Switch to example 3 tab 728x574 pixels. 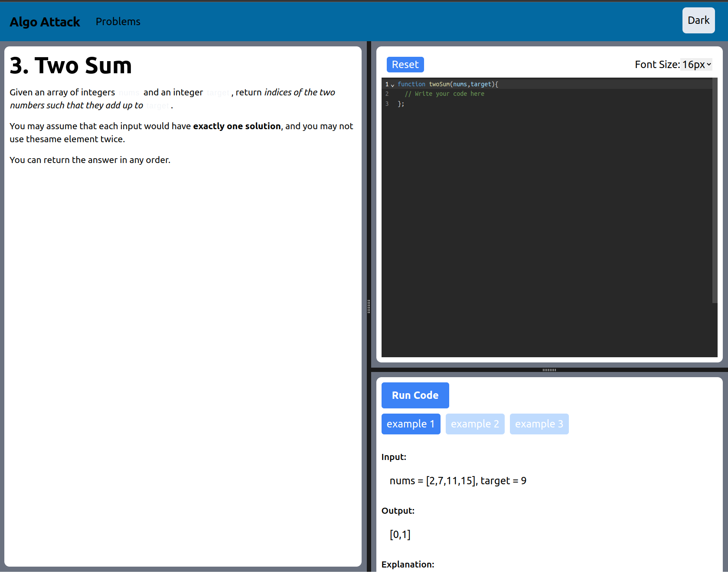coord(539,424)
